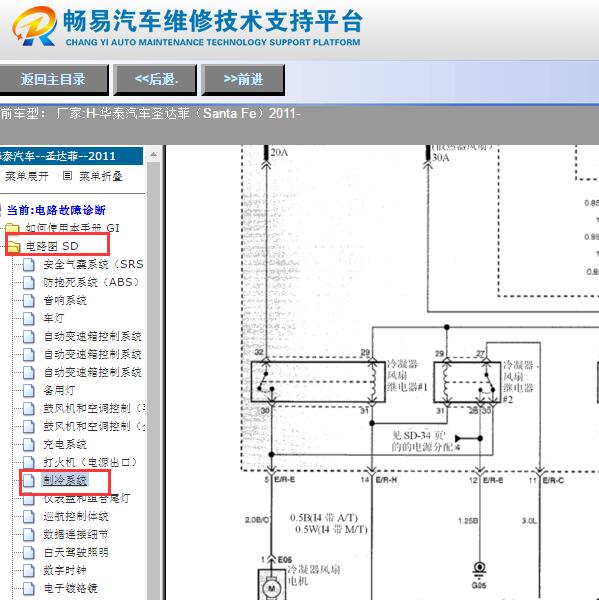Click the page icon beside 车灯
This screenshot has width=599, height=600.
point(29,318)
